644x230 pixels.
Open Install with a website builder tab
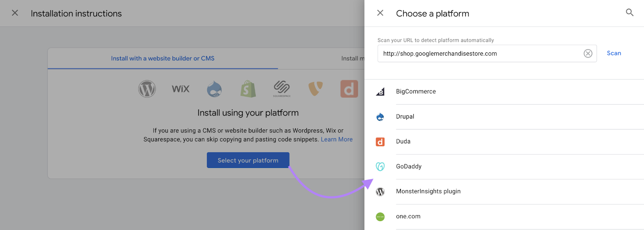pyautogui.click(x=163, y=58)
